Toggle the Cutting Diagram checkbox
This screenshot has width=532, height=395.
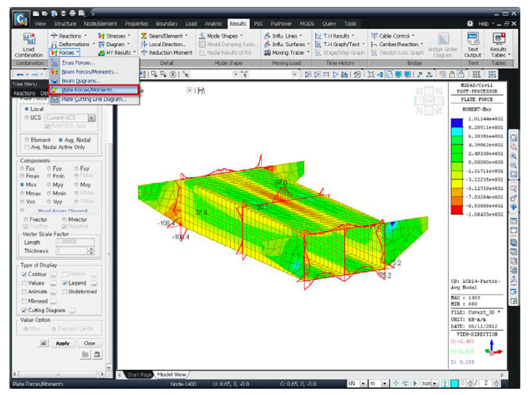pos(24,310)
